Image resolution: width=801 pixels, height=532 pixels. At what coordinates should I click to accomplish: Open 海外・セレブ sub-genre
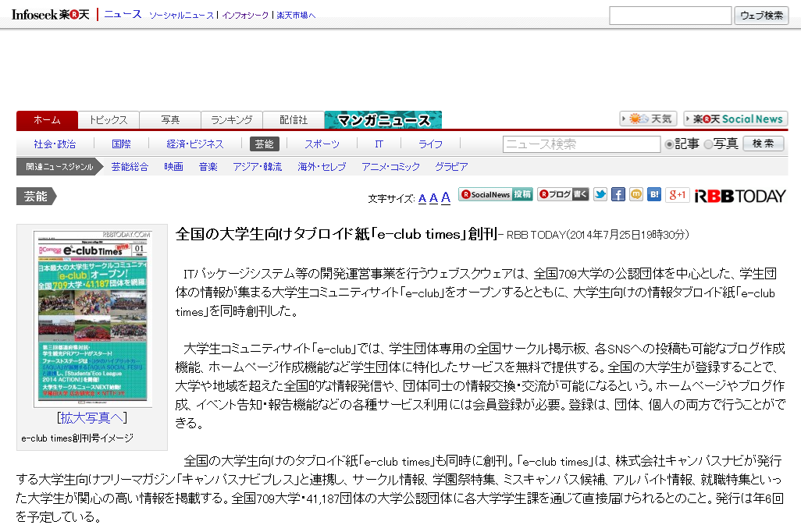click(x=322, y=166)
